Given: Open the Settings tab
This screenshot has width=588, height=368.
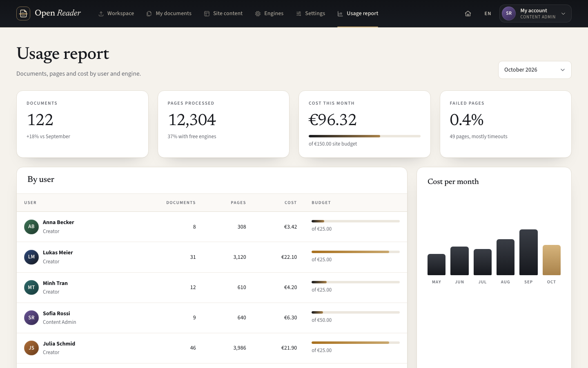Looking at the screenshot, I should coord(310,13).
